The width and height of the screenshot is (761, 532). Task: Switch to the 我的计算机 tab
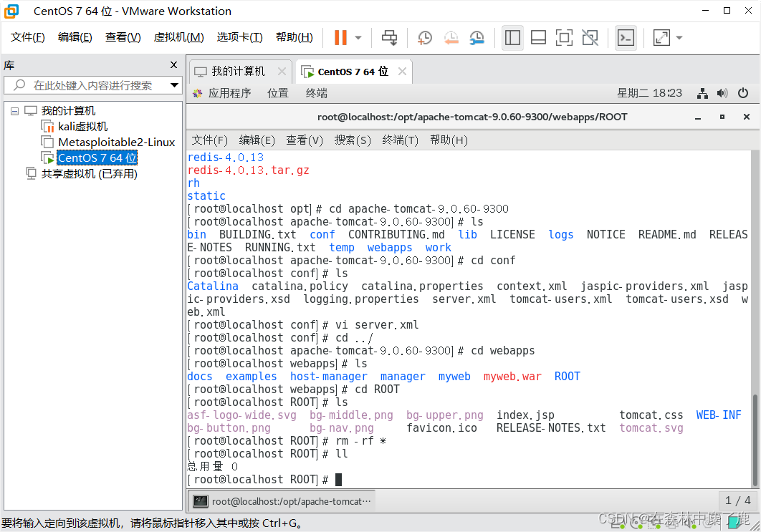238,72
